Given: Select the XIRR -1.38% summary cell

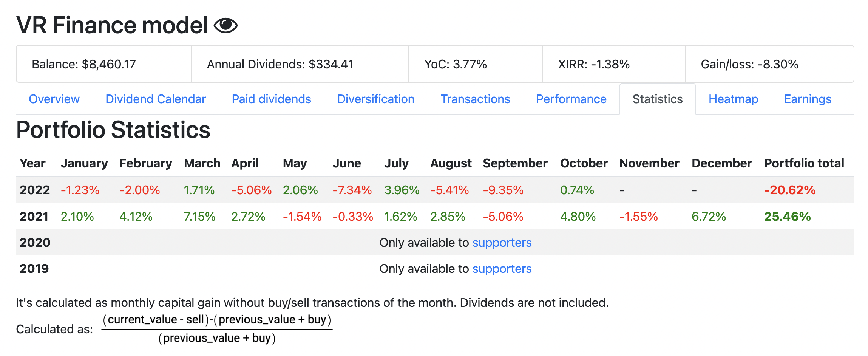Looking at the screenshot, I should tap(614, 64).
